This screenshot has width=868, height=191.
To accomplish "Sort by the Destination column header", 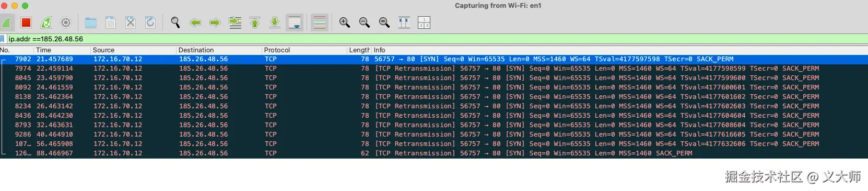I will 219,50.
